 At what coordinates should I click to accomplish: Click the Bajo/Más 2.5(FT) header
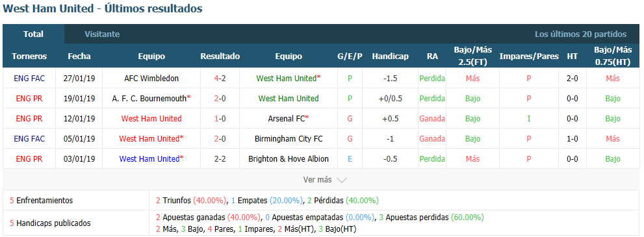[x=472, y=56]
